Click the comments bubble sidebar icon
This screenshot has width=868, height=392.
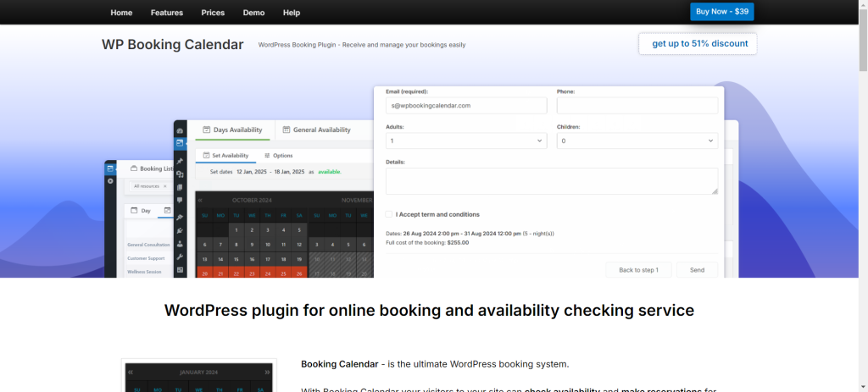click(x=180, y=200)
